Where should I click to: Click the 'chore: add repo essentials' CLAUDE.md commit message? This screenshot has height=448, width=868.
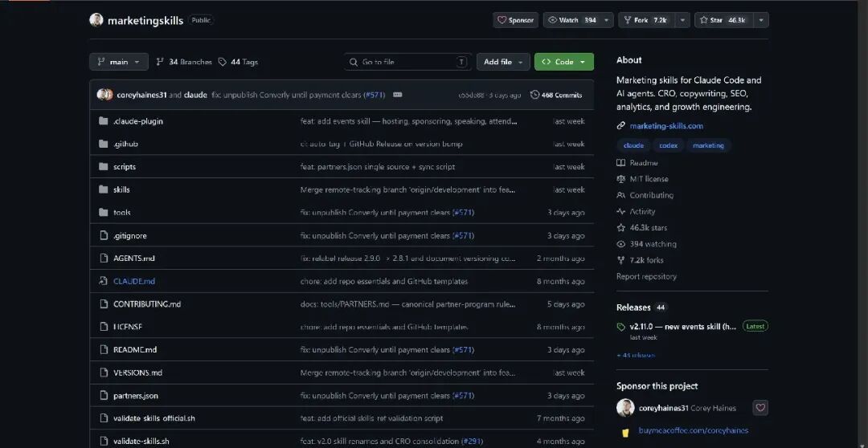click(x=384, y=281)
